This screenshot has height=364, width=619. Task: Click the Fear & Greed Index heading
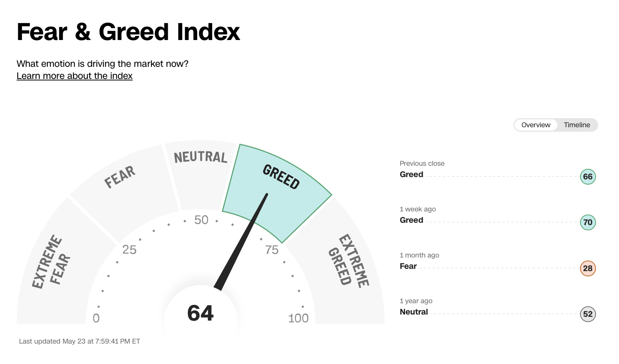point(128,32)
